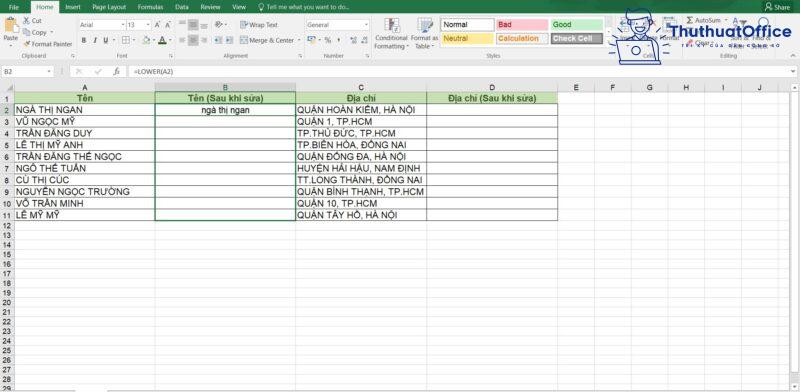Screen dimensions: 800x392
Task: Click the AutoSum sigma icon
Action: pyautogui.click(x=690, y=20)
